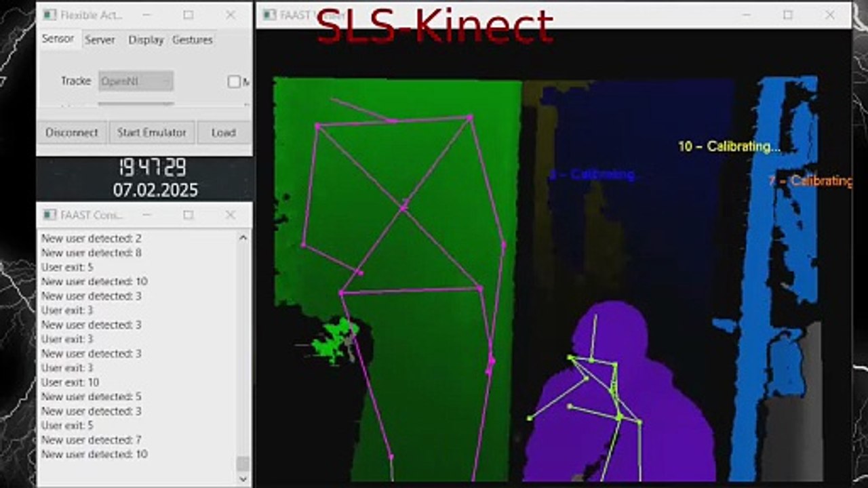Click Start Emulator button
The image size is (868, 488).
click(x=152, y=132)
